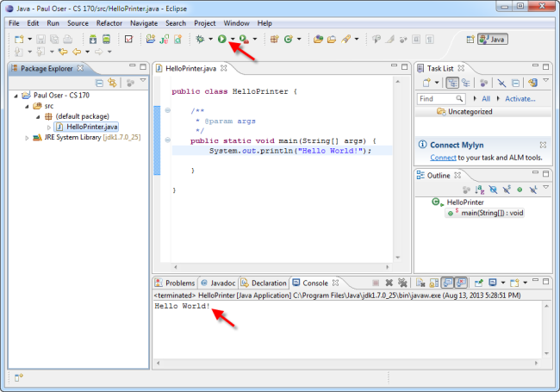Viewport: 560px width, 392px height.
Task: Collapse the Paul Oser - CS 170 project
Action: tap(16, 96)
